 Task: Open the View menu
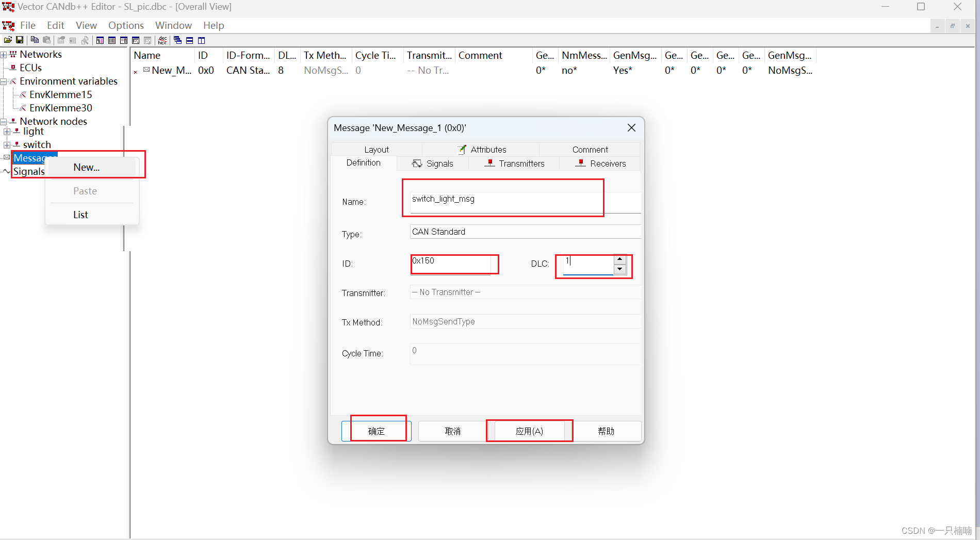pyautogui.click(x=86, y=25)
